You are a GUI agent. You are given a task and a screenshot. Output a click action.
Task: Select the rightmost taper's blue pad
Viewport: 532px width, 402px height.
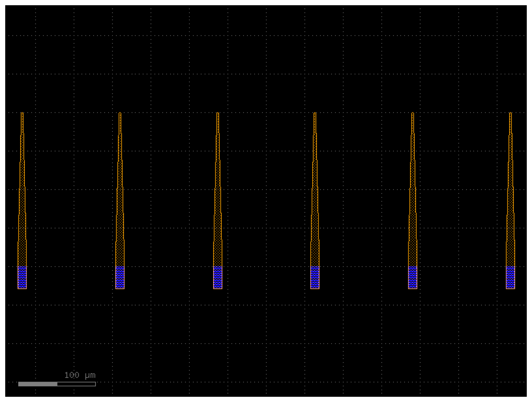[510, 278]
